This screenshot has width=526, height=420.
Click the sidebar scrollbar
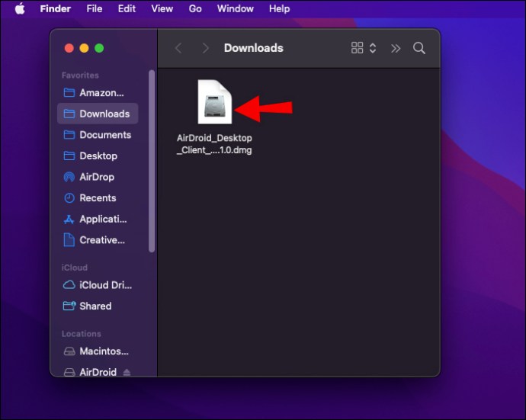152,161
